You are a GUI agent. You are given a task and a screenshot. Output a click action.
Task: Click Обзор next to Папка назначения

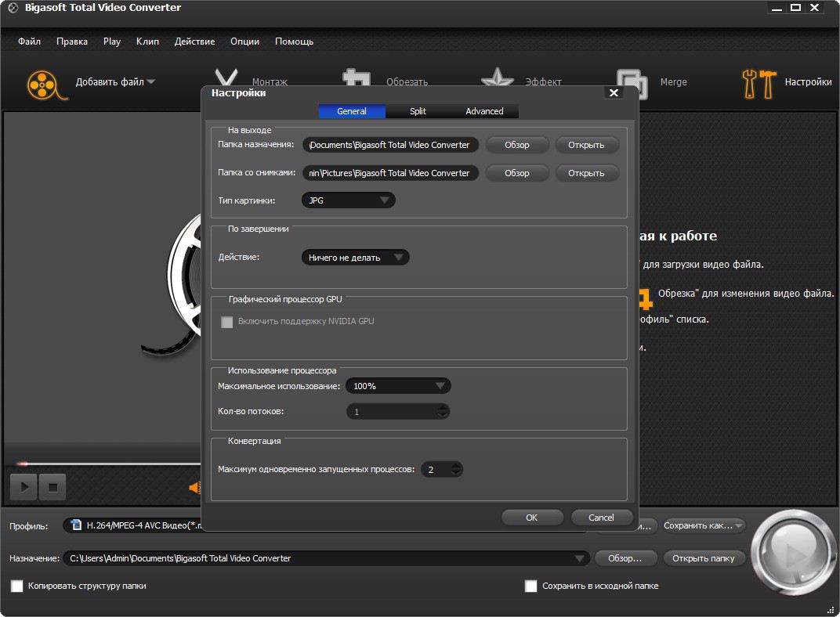click(516, 145)
